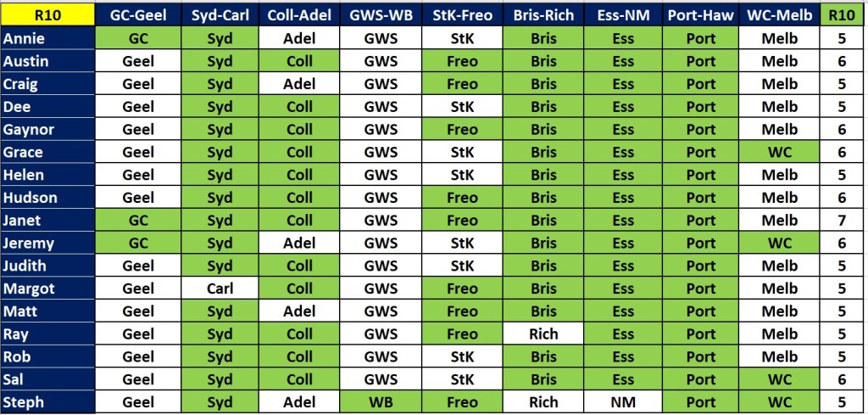The width and height of the screenshot is (868, 415).
Task: Click Austin's Freo tip cell
Action: coord(462,61)
